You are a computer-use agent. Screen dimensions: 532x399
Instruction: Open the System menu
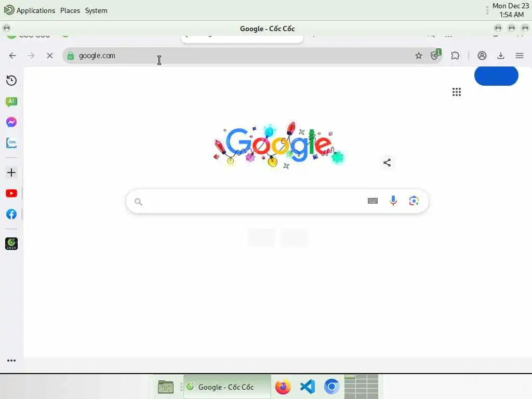(x=96, y=10)
